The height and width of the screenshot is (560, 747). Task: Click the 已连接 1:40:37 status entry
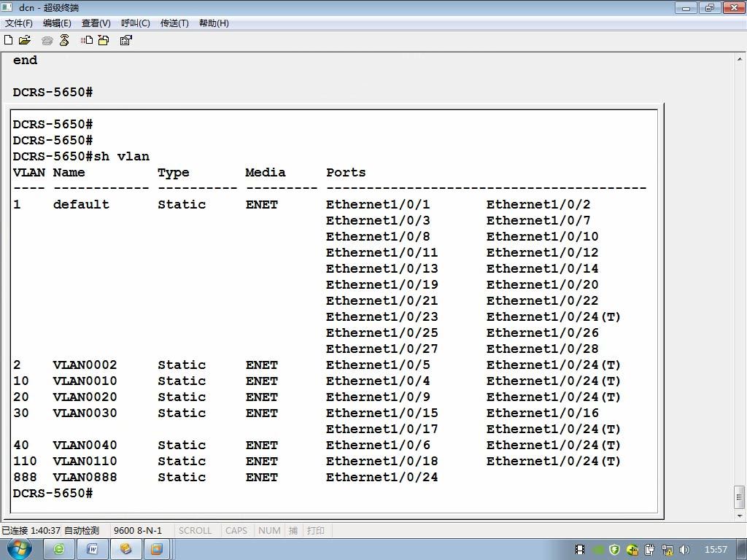click(31, 531)
